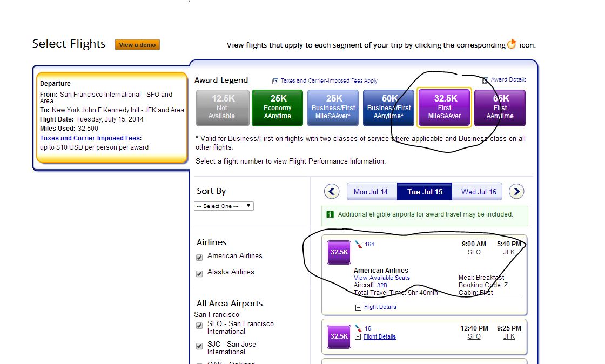Viewport: 605px width, 364px height.
Task: Click Miles Used: 32,500 text
Action: click(69, 129)
